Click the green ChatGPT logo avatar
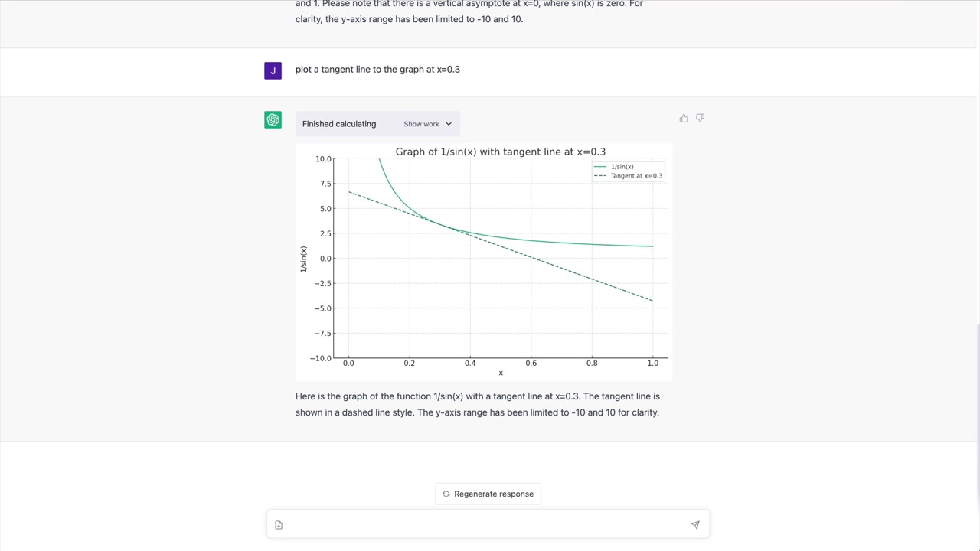 click(273, 120)
